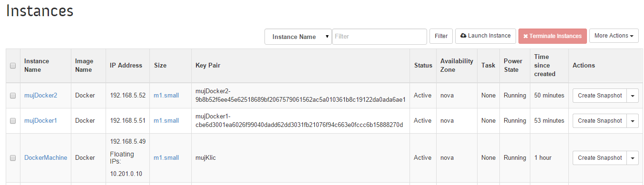Open the mujDocker1 instance link
This screenshot has width=644, height=185.
(40, 121)
